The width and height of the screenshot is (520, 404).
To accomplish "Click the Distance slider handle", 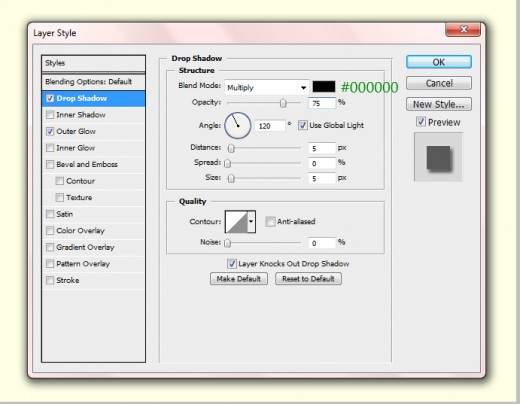I will tap(231, 148).
